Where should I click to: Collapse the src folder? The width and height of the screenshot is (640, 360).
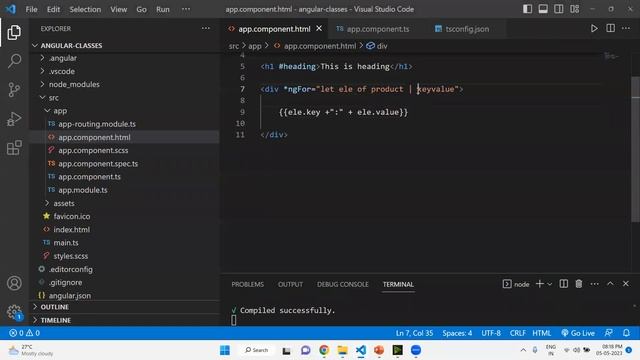point(53,98)
